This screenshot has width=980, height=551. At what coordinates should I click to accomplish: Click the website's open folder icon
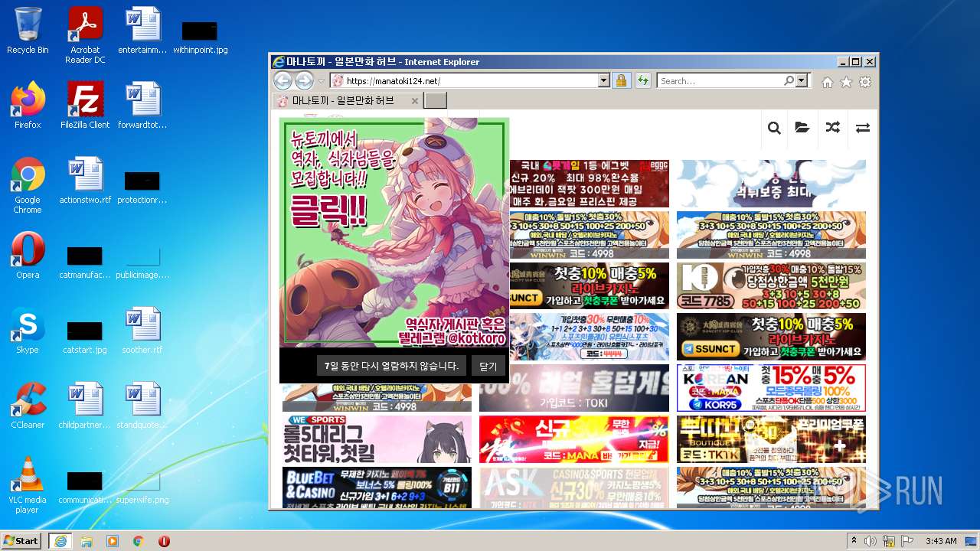pos(802,128)
